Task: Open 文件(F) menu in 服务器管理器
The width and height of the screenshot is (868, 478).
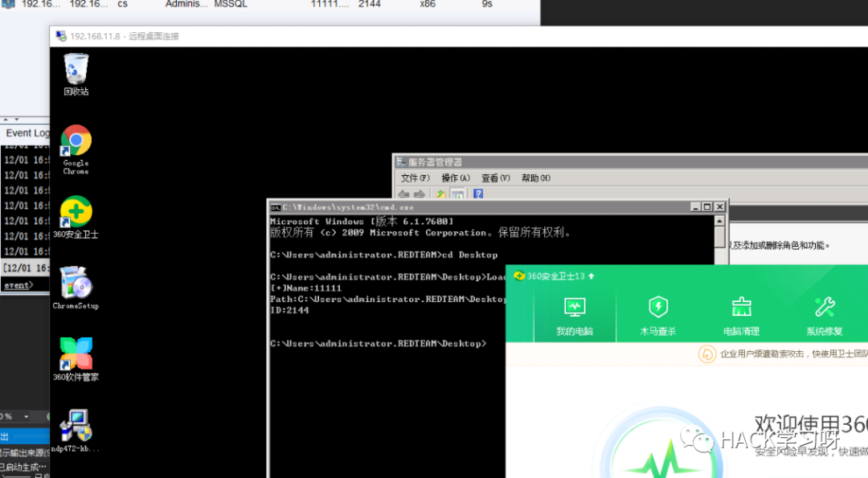Action: (416, 178)
